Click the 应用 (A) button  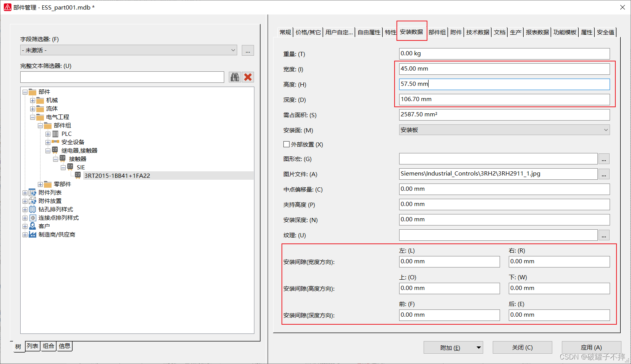(x=591, y=348)
